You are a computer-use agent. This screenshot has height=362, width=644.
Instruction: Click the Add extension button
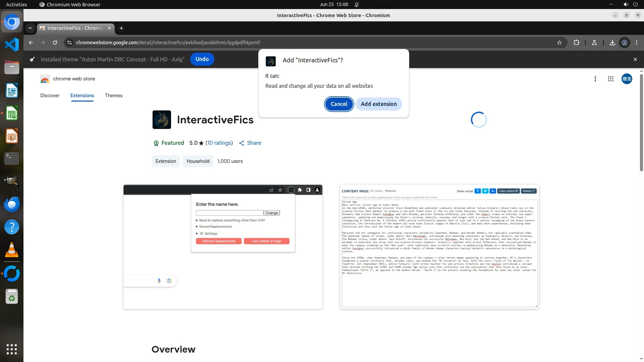point(379,104)
